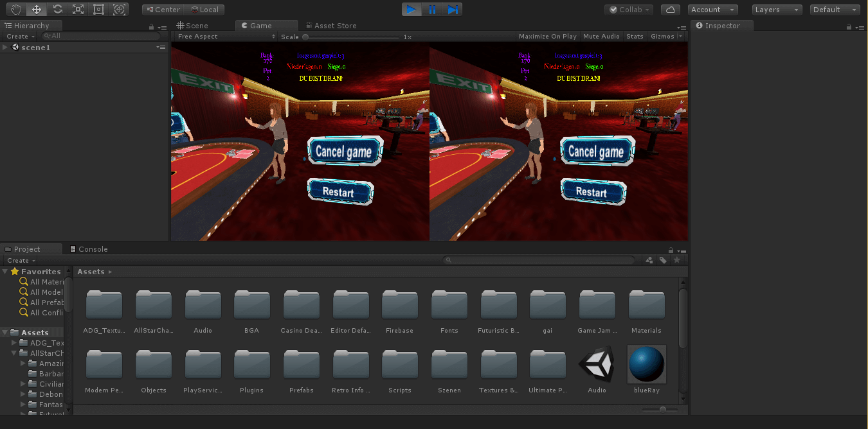The width and height of the screenshot is (868, 429).
Task: Open the Account dropdown
Action: (x=712, y=10)
